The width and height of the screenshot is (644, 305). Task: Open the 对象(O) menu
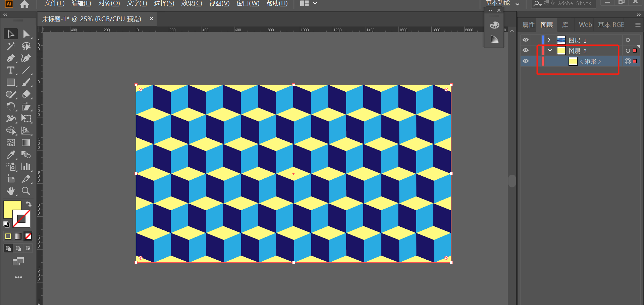coord(109,3)
